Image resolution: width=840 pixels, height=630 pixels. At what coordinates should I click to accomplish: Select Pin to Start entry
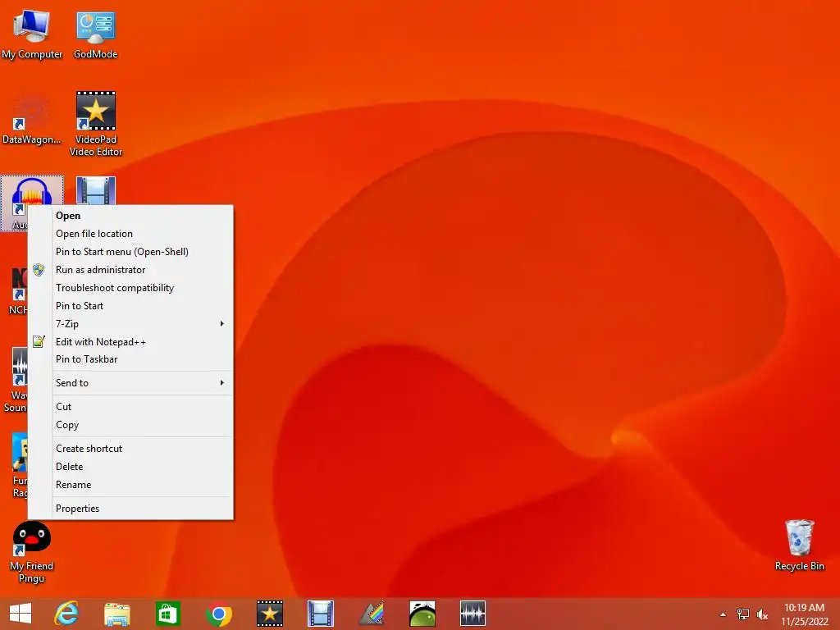(x=130, y=306)
